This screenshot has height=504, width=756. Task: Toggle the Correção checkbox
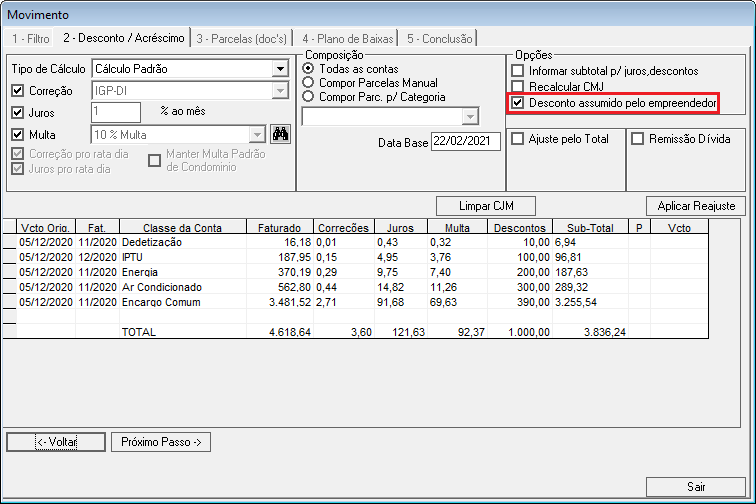pyautogui.click(x=17, y=91)
